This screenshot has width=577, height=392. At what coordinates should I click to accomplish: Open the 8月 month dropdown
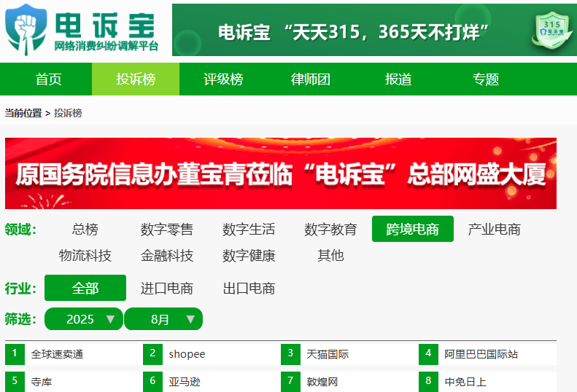tap(163, 319)
